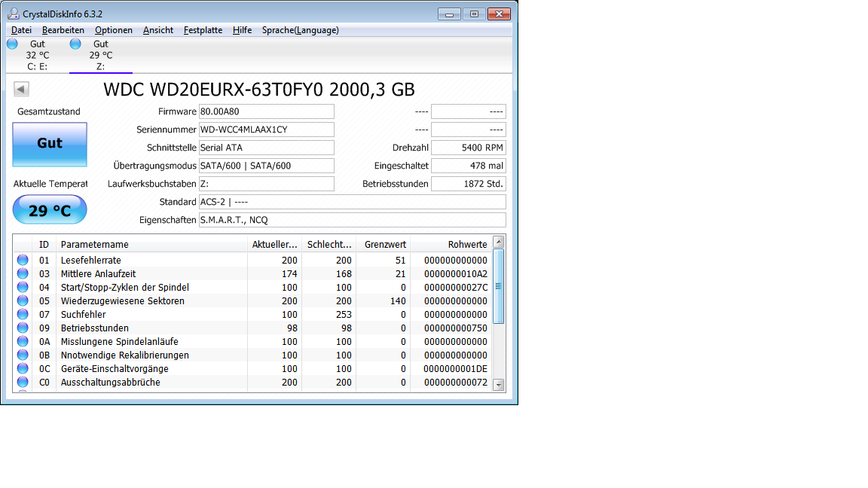Select Wiederzugewiesene Sektoren parameter name

122,301
